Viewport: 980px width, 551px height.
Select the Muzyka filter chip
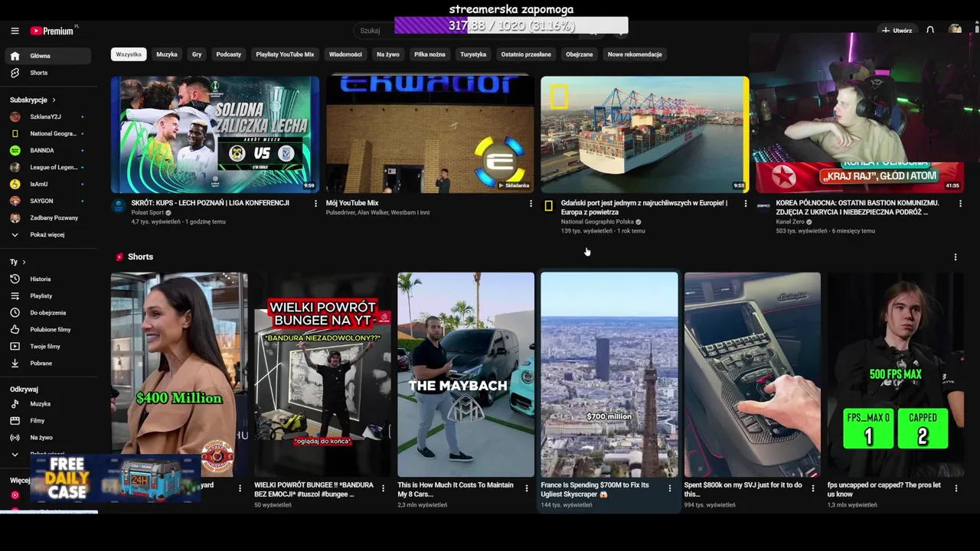coord(167,54)
